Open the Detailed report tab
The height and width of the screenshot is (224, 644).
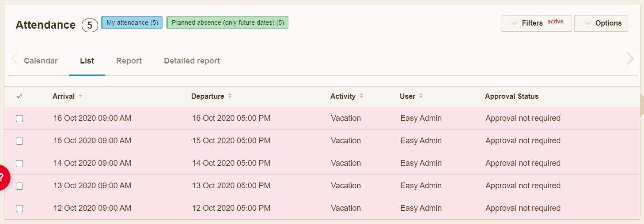[x=192, y=61]
